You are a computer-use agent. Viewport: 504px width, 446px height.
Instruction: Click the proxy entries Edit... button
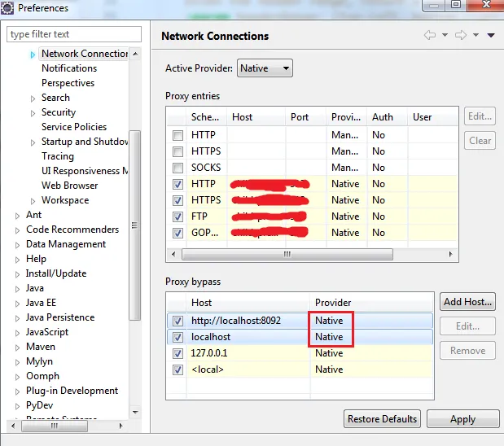coord(480,116)
